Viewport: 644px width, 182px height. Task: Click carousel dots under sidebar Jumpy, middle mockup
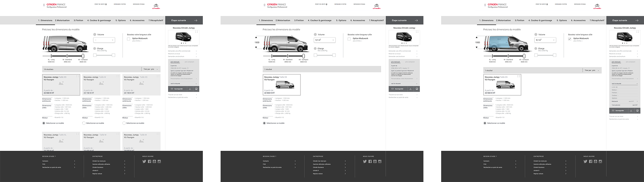click(x=404, y=43)
